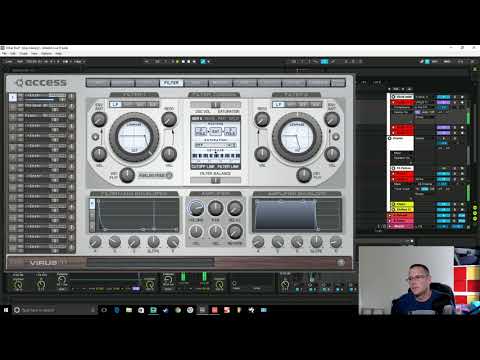Image resolution: width=480 pixels, height=360 pixels.
Task: Click Filter 2 large cutoff dial
Action: tap(297, 137)
